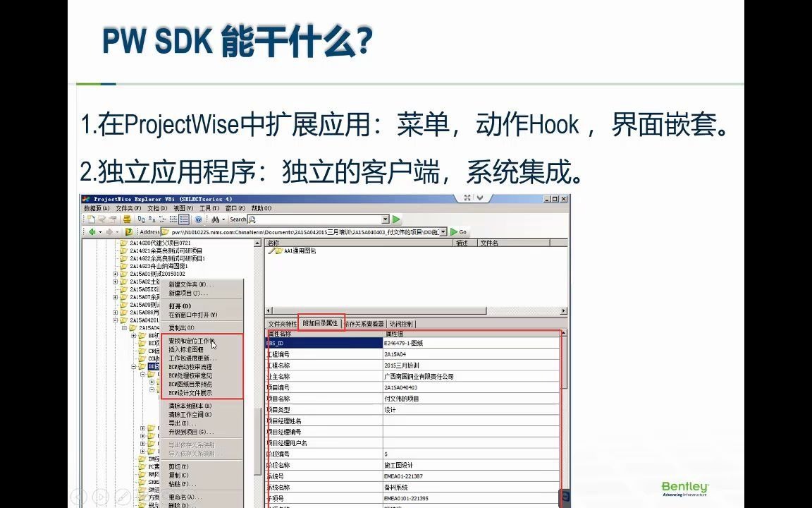Click the refresh icon next to the Address bar

(x=128, y=231)
